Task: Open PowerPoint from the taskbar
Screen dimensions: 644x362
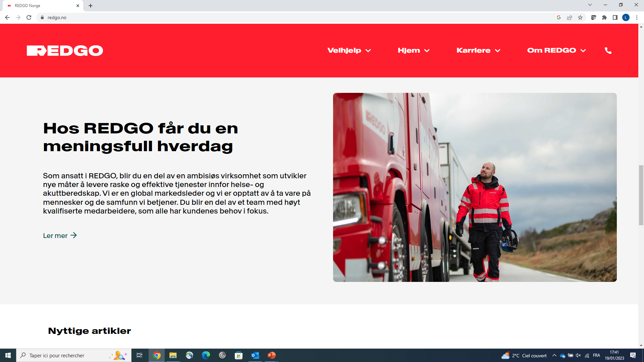Action: click(x=272, y=355)
